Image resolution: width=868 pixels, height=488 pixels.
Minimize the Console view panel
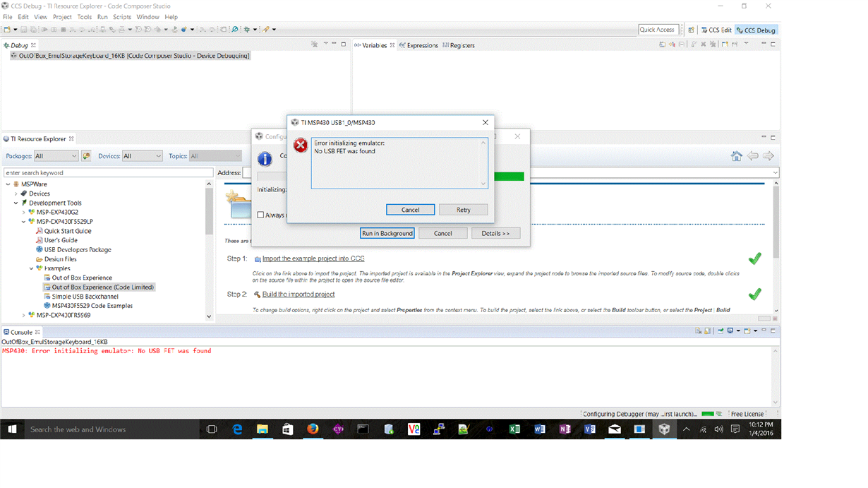coord(764,331)
